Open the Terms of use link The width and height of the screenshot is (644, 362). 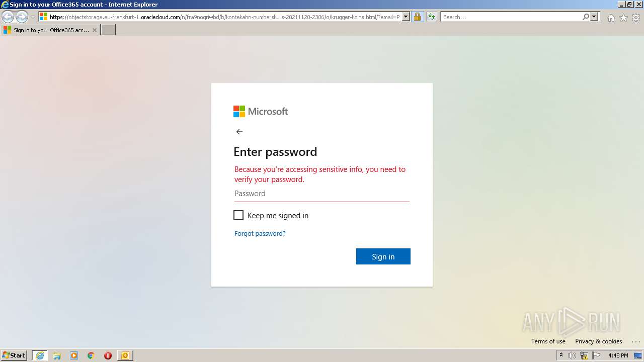tap(548, 341)
